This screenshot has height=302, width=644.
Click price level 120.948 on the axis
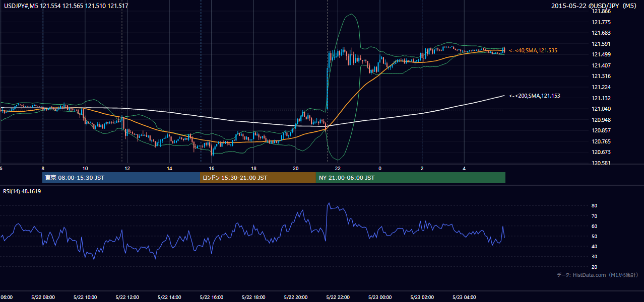click(x=601, y=120)
